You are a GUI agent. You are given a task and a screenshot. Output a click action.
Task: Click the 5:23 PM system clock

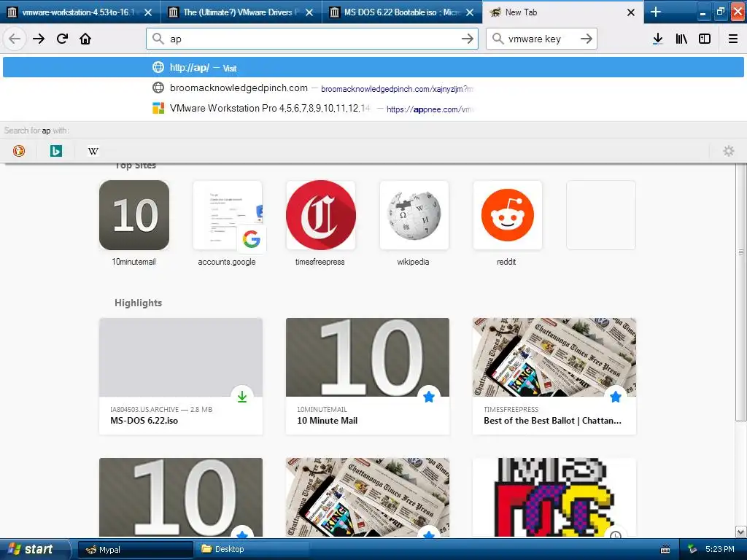point(720,549)
